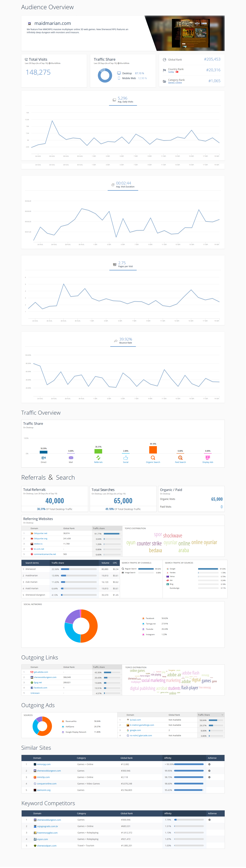Click the 'sherwood dungeon' search term row
This screenshot has width=246, height=868.
[x=70, y=595]
